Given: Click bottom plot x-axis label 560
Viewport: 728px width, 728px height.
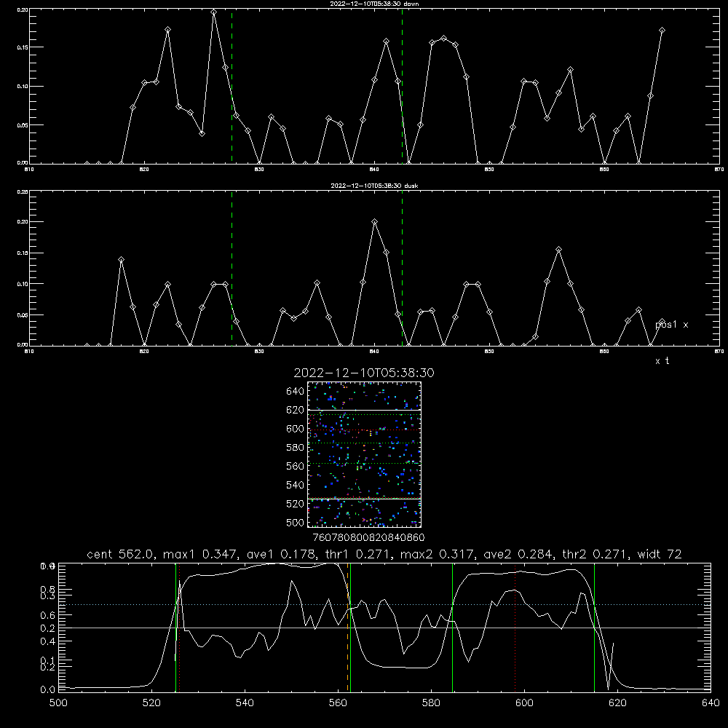Looking at the screenshot, I should coord(338,703).
